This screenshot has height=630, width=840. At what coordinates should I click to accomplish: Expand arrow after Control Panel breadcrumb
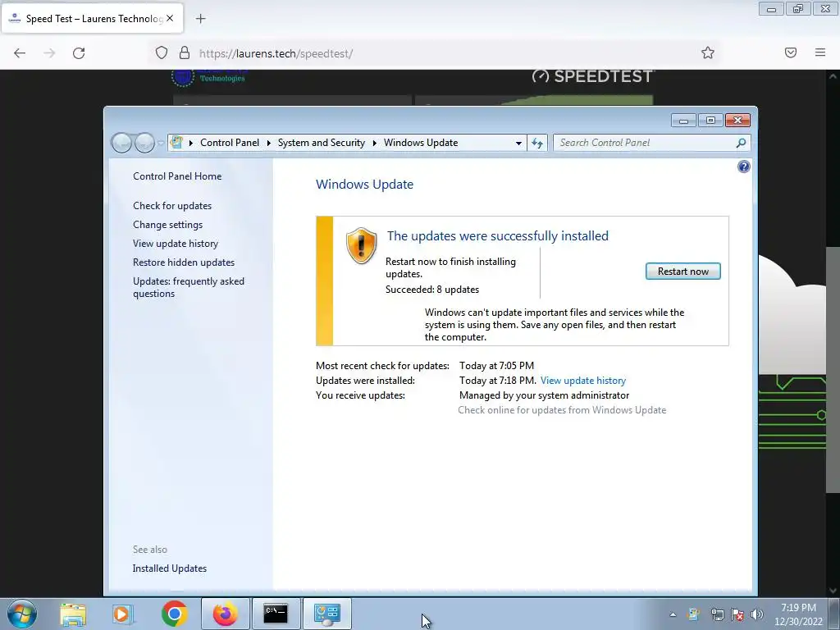click(268, 143)
